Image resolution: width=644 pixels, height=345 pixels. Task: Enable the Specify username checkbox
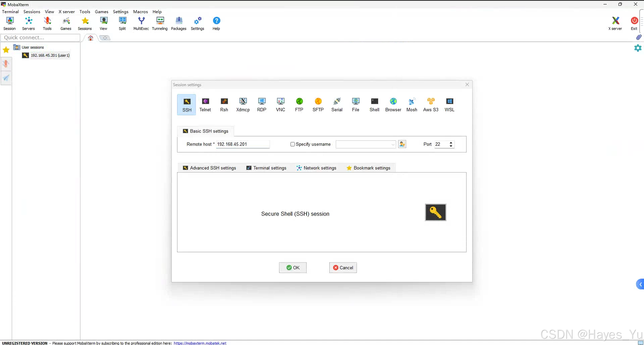click(292, 144)
